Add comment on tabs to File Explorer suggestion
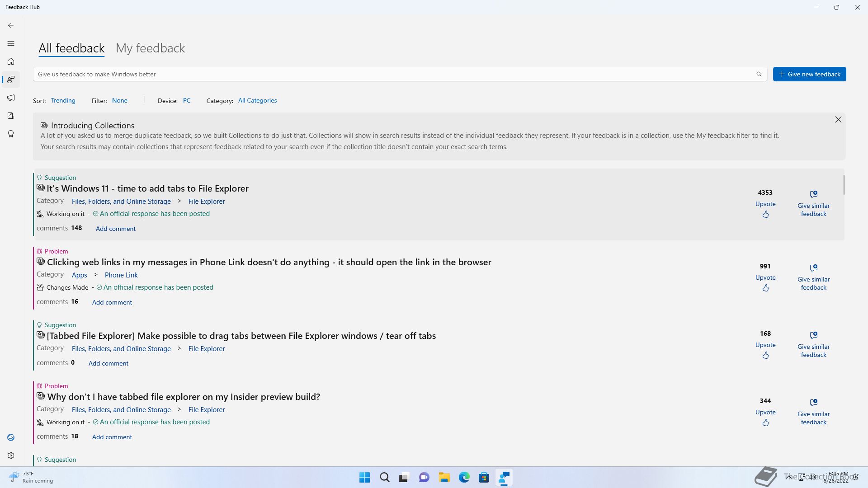The height and width of the screenshot is (488, 868). (115, 229)
